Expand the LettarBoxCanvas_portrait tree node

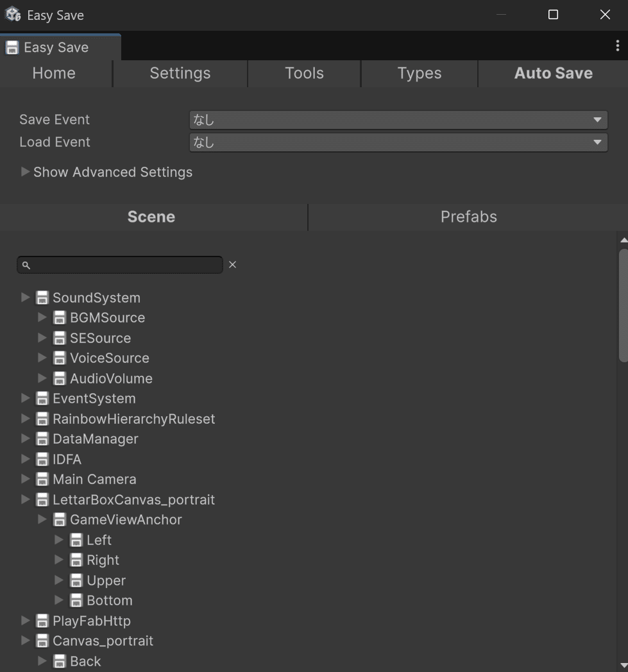(25, 500)
